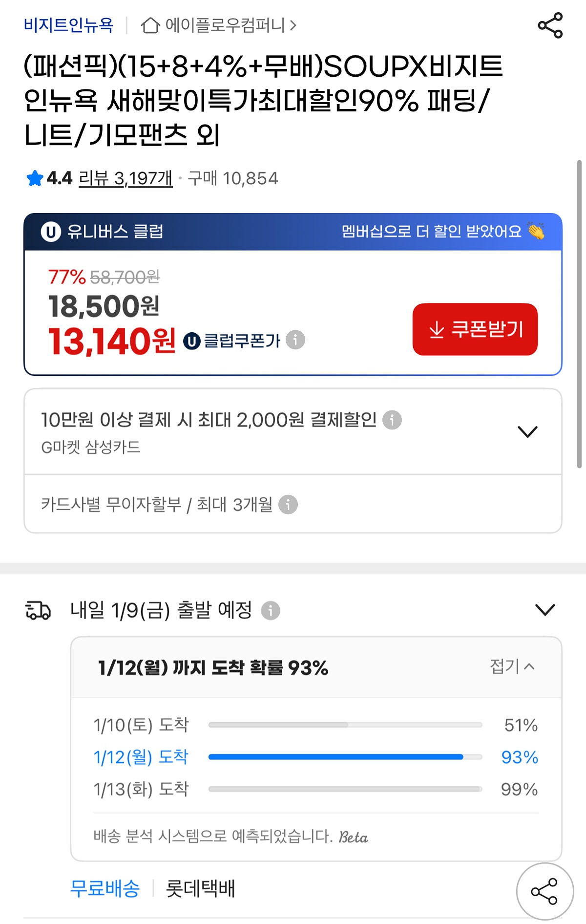
Task: Collapse arrival probability with 접기
Action: tap(512, 666)
